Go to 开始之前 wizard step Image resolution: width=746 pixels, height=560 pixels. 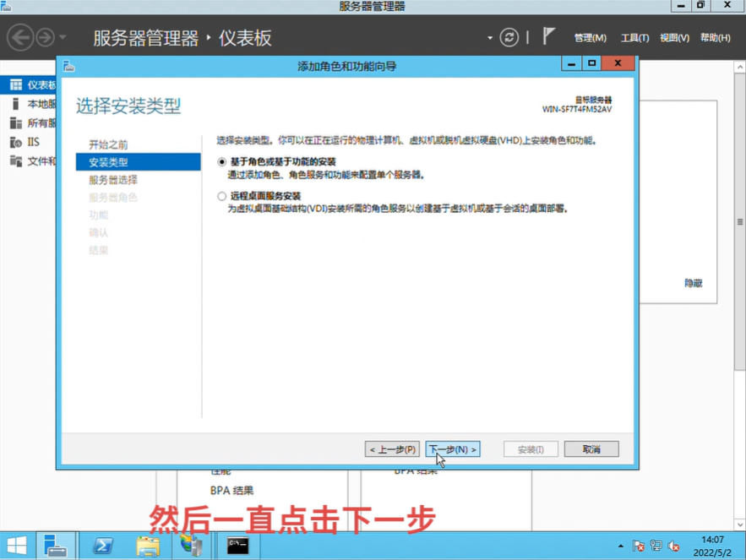[108, 144]
